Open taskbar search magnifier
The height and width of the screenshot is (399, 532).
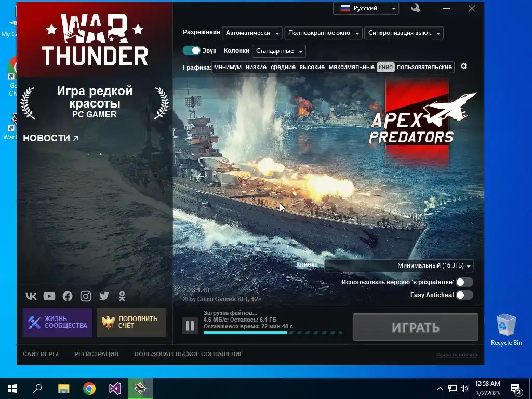[x=37, y=389]
